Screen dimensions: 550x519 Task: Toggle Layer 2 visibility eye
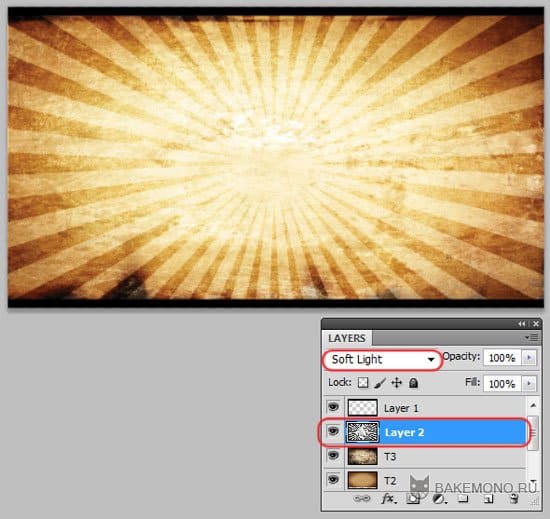click(x=333, y=431)
